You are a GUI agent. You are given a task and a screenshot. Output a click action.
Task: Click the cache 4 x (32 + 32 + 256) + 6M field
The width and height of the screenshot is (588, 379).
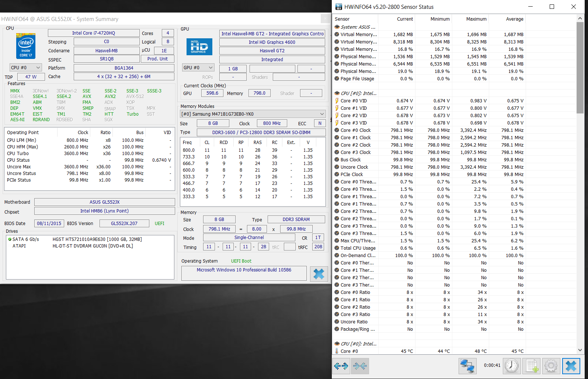[x=124, y=76]
